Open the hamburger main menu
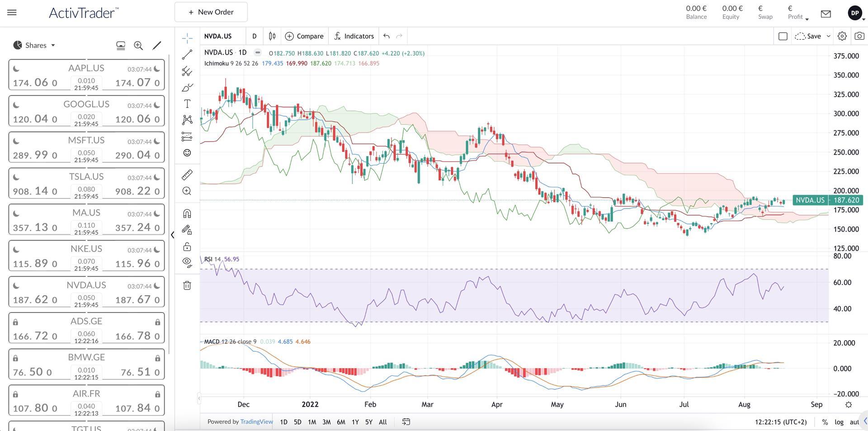This screenshot has height=431, width=868. point(12,12)
